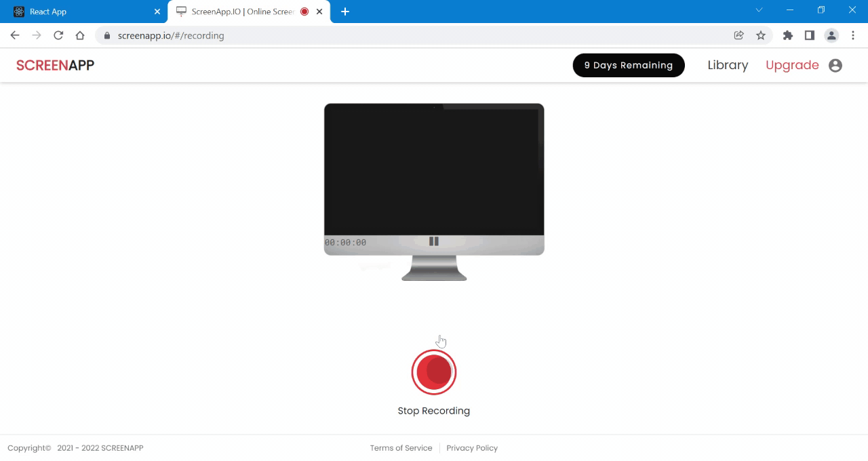Restore down the browser window
The height and width of the screenshot is (461, 868).
click(821, 10)
